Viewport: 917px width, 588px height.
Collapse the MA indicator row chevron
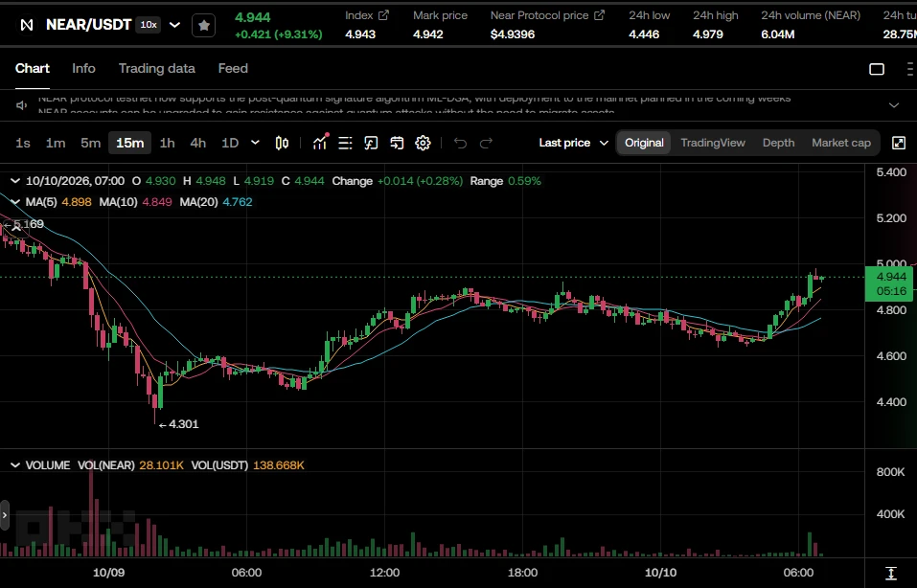coord(15,202)
